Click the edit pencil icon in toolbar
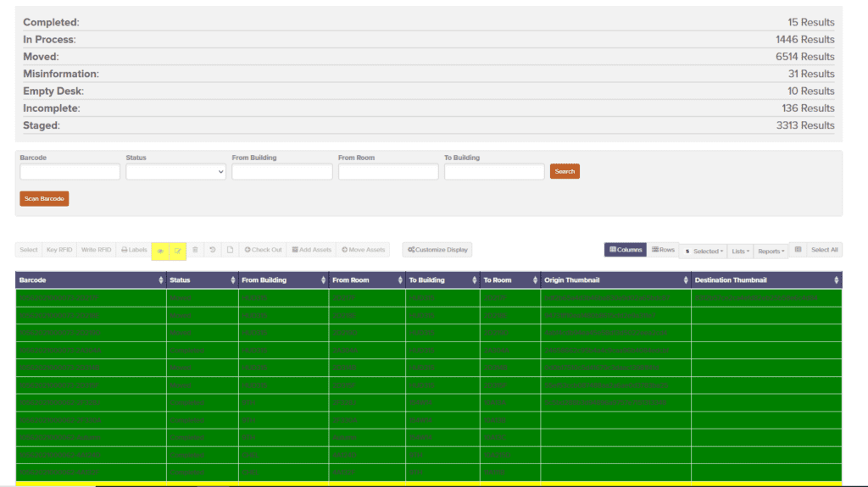The height and width of the screenshot is (487, 868). tap(178, 251)
